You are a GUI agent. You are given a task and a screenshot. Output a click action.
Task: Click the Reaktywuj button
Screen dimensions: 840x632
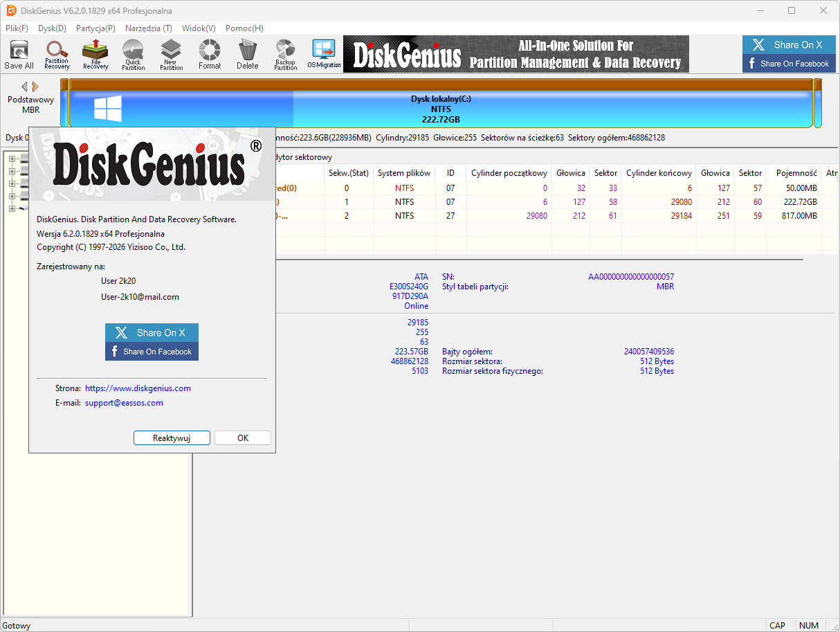point(172,438)
